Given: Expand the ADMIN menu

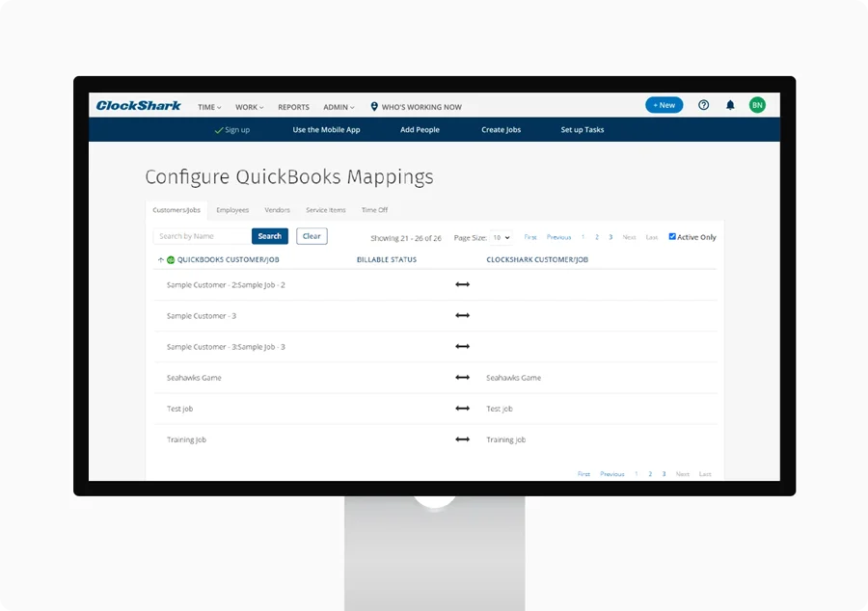Looking at the screenshot, I should [339, 107].
